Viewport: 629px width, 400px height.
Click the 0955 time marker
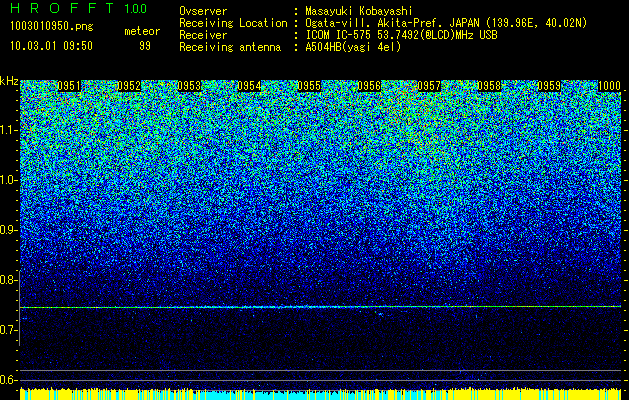pyautogui.click(x=309, y=86)
